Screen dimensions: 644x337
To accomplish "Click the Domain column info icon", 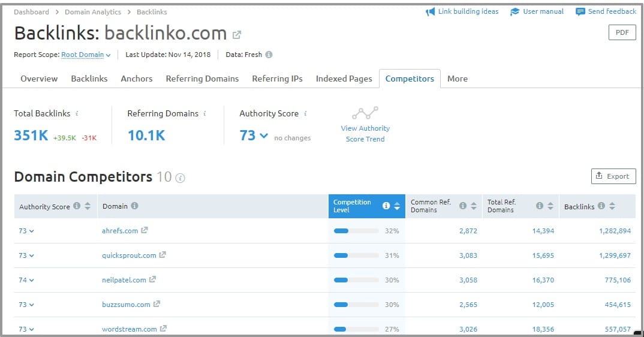I will pos(134,206).
